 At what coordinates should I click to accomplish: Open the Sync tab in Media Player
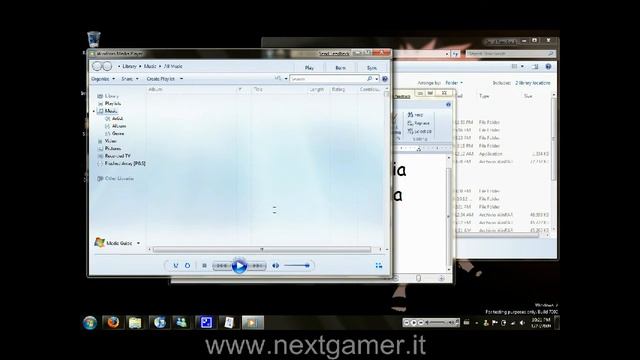pyautogui.click(x=371, y=68)
